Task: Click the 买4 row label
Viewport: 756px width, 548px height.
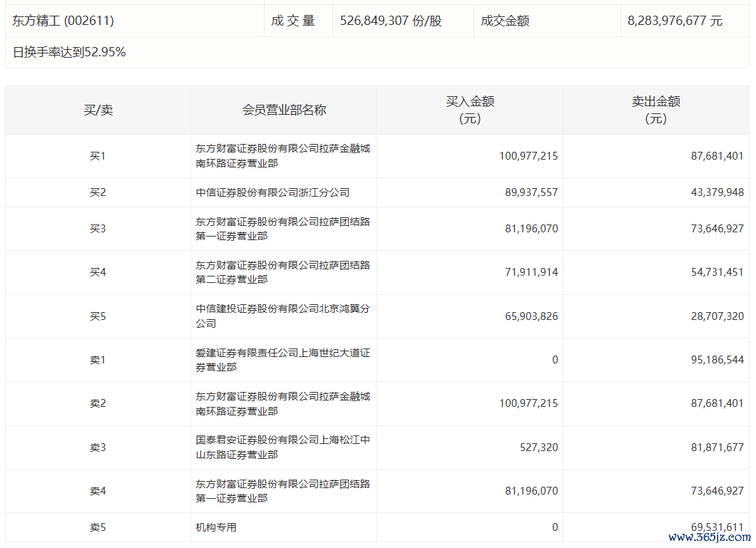Action: coord(98,272)
